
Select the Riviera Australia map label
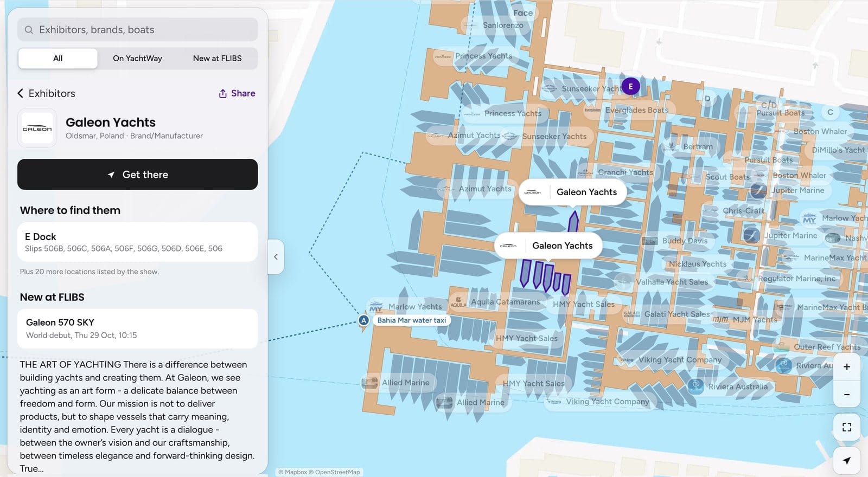pos(729,386)
